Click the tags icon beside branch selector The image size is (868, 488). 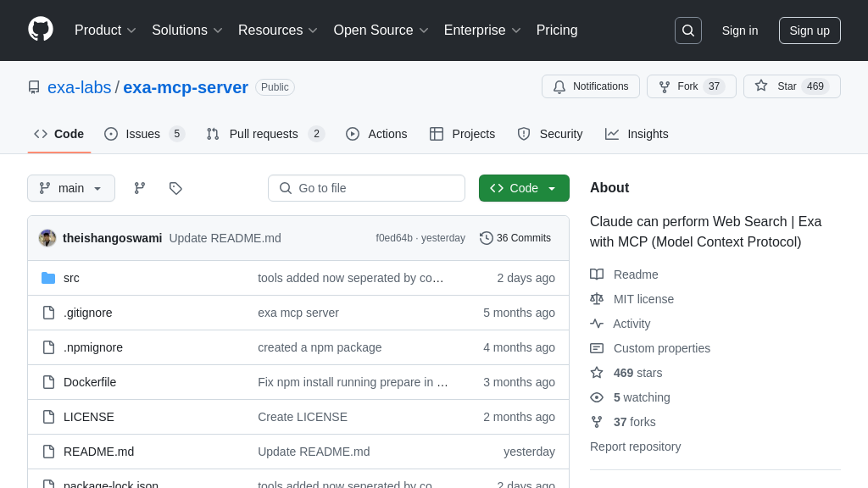(x=175, y=188)
